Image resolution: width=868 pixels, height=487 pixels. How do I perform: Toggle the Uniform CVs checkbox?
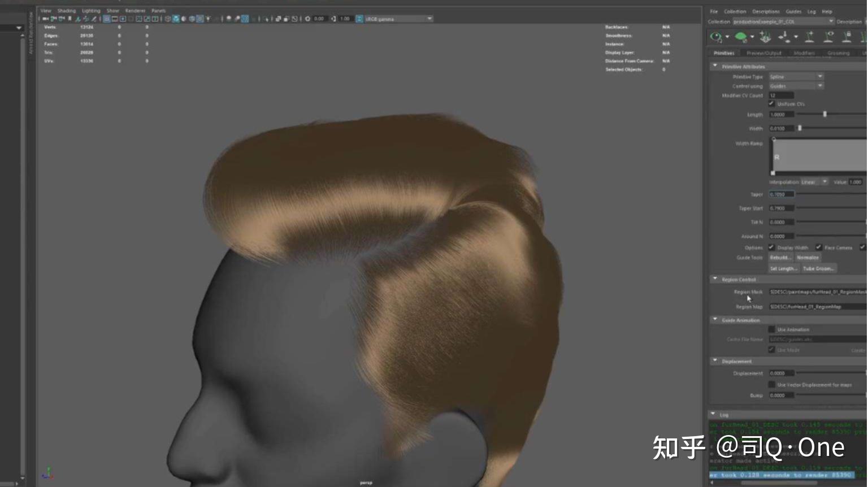(x=771, y=103)
